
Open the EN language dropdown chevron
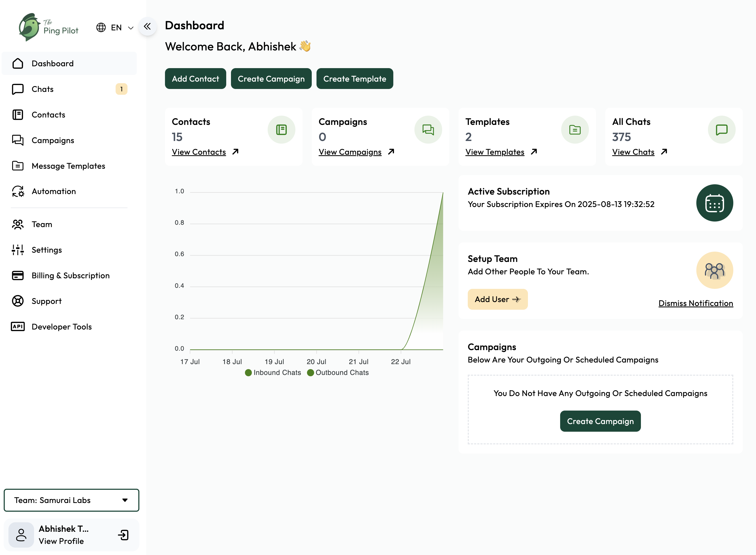click(x=131, y=27)
